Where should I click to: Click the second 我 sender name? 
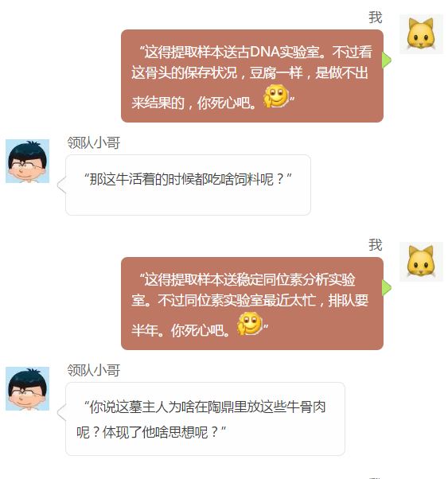tap(376, 245)
